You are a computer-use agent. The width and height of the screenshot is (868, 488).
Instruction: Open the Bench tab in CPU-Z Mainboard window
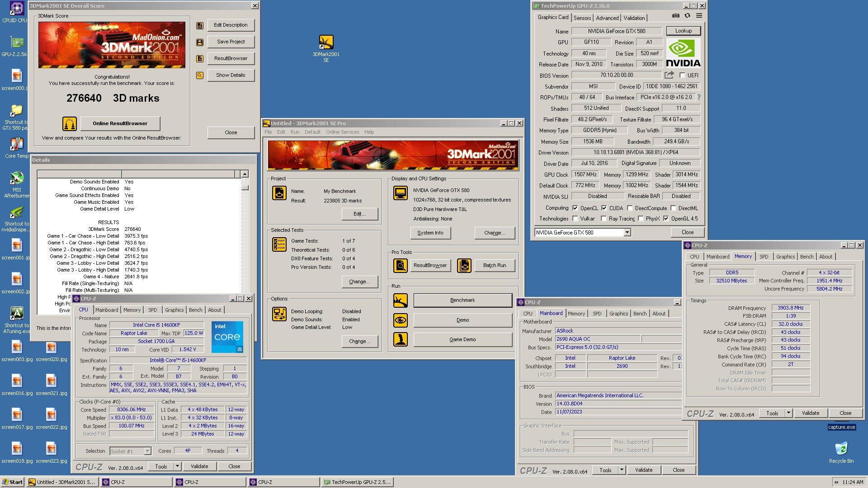tap(640, 314)
